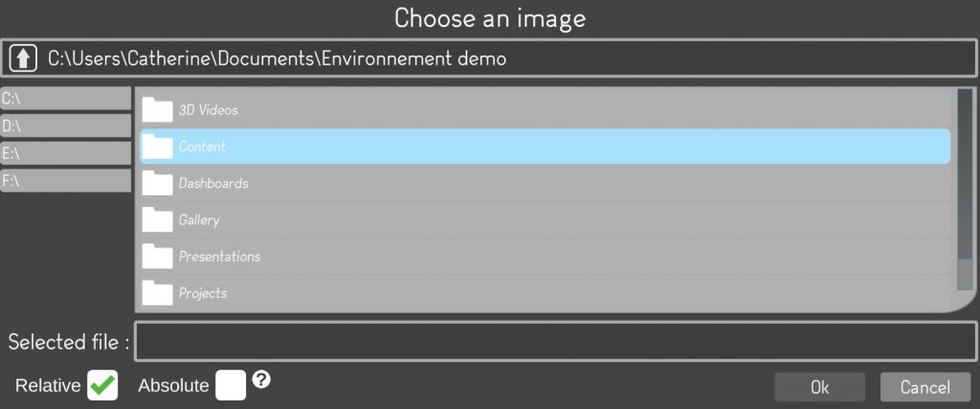Focus the Selected file input field
The height and width of the screenshot is (409, 980).
(556, 341)
